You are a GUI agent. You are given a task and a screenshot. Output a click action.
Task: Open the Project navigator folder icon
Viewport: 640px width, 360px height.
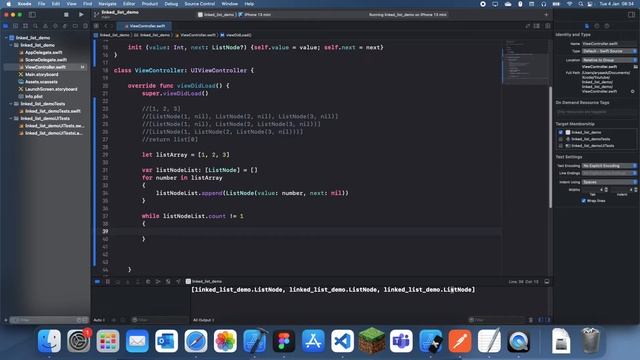click(x=5, y=26)
